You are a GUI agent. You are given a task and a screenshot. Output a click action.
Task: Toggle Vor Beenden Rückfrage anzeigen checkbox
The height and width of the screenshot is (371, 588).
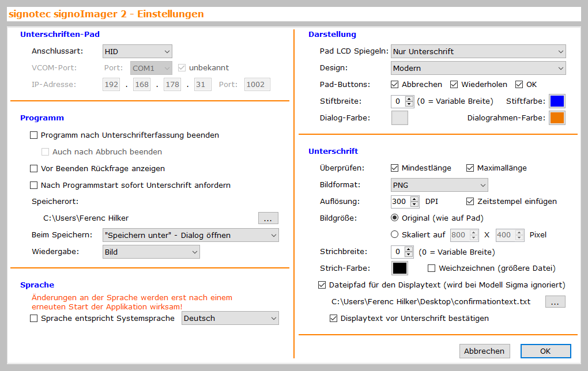click(33, 169)
